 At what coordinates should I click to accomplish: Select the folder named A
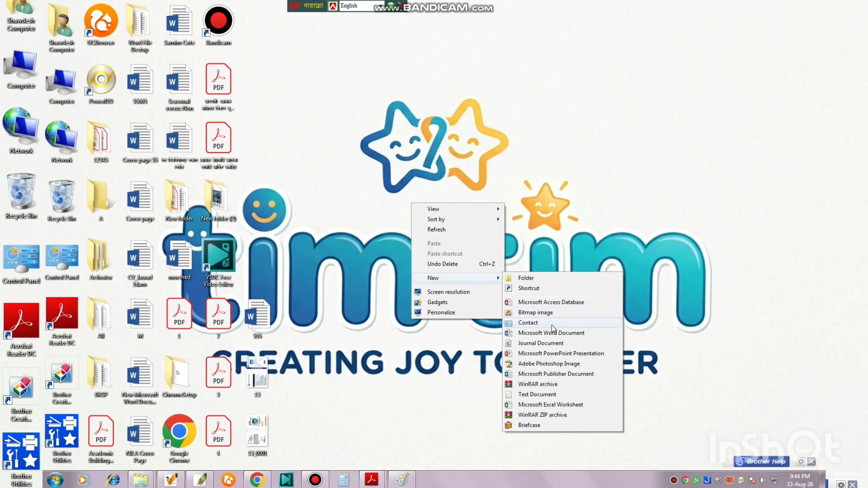(x=101, y=201)
